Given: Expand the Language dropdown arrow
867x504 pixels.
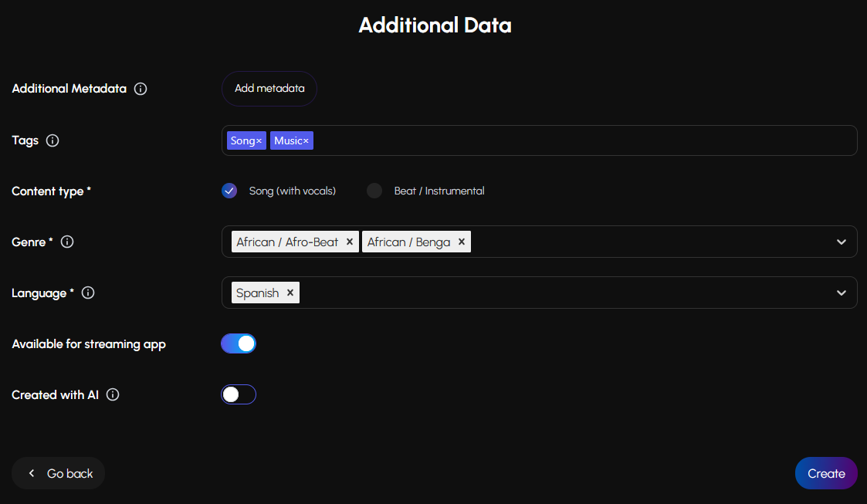Looking at the screenshot, I should (842, 293).
